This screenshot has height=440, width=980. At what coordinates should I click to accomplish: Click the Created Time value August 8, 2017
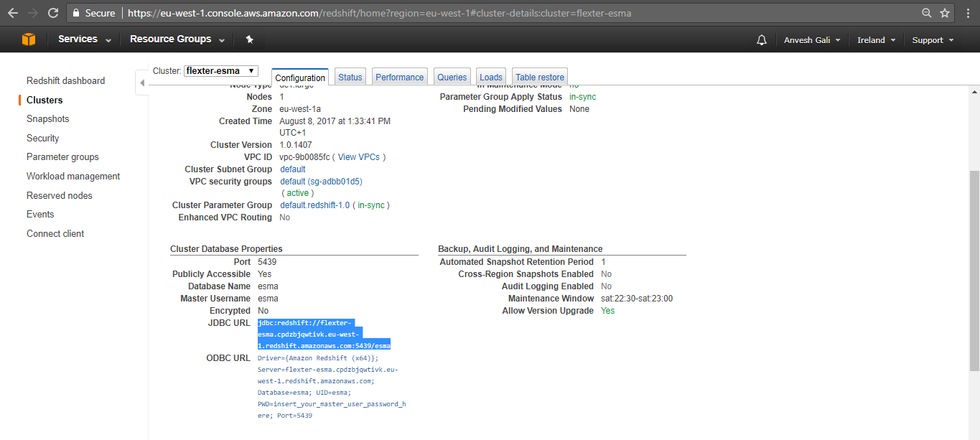click(x=335, y=127)
